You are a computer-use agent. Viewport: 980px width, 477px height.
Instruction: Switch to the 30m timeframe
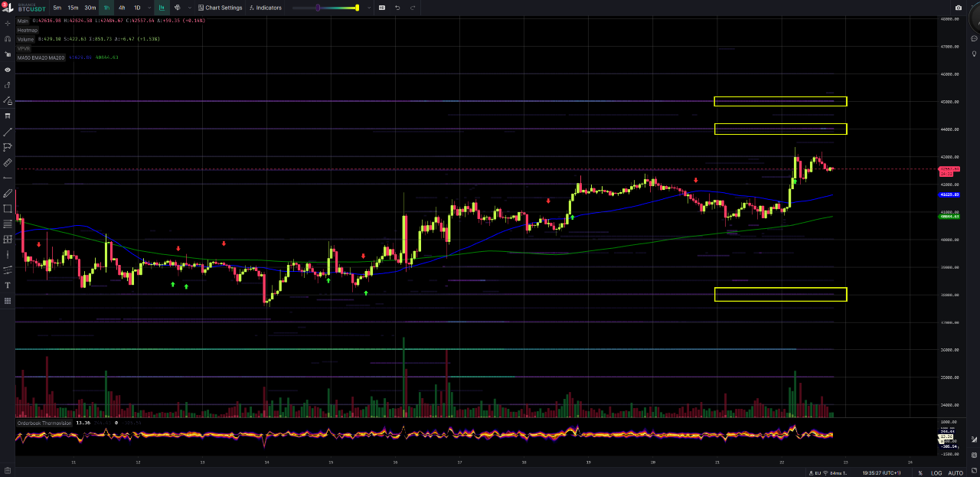pyautogui.click(x=90, y=8)
